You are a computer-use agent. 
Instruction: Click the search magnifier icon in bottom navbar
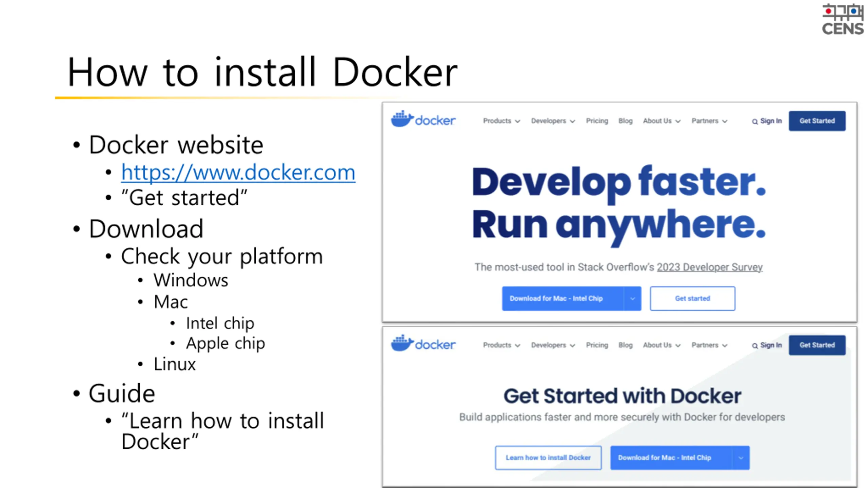click(x=755, y=346)
